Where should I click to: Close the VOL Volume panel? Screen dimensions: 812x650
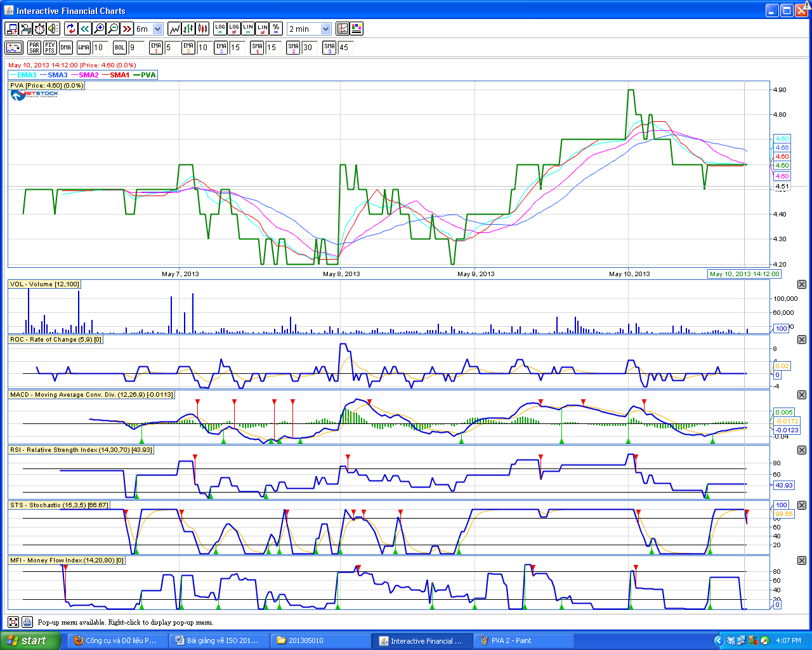point(802,284)
